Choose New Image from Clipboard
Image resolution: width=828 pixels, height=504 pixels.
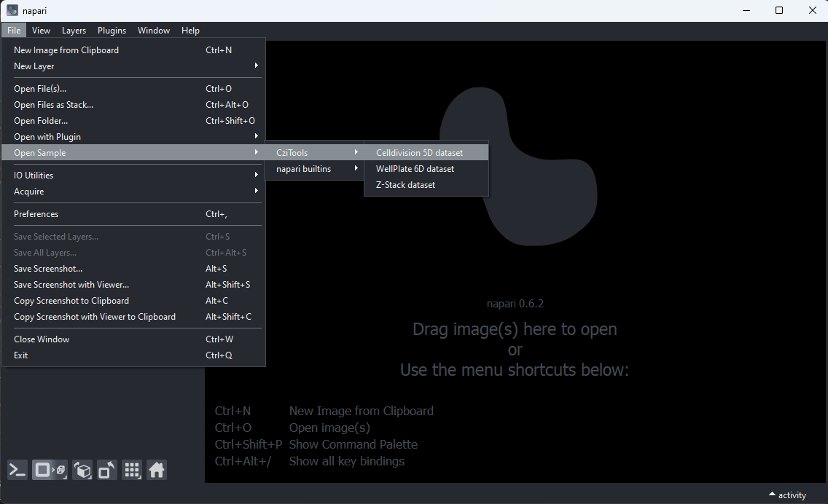(133, 50)
